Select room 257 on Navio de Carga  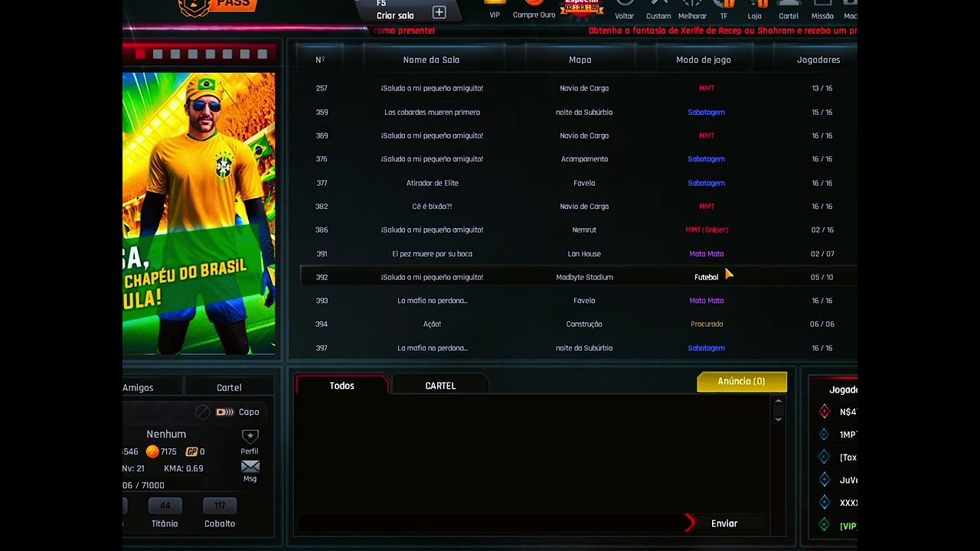578,88
